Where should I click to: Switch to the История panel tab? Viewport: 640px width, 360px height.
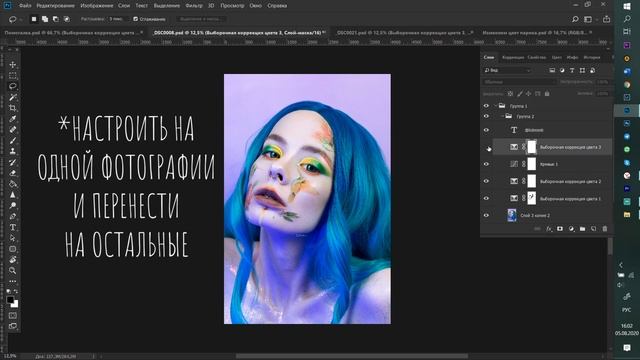(x=591, y=58)
